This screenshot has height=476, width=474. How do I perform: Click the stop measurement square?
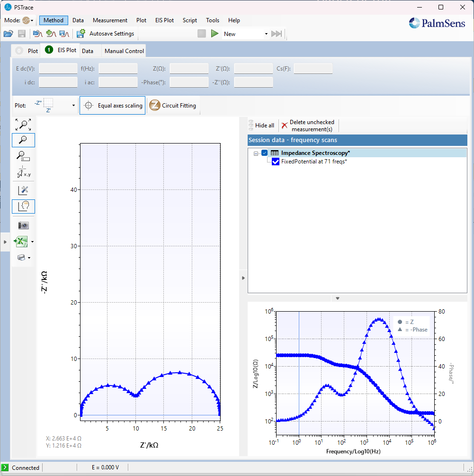tap(202, 34)
